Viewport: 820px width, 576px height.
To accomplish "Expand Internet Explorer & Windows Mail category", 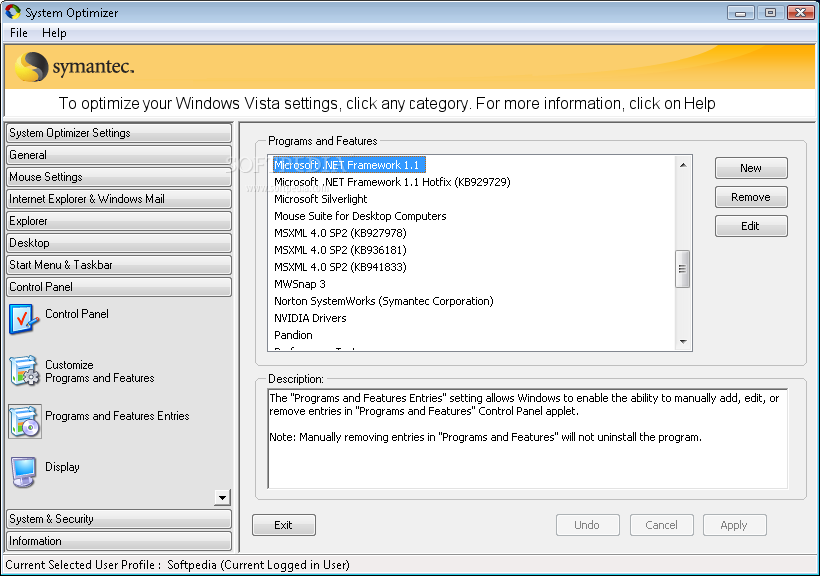I will point(119,199).
